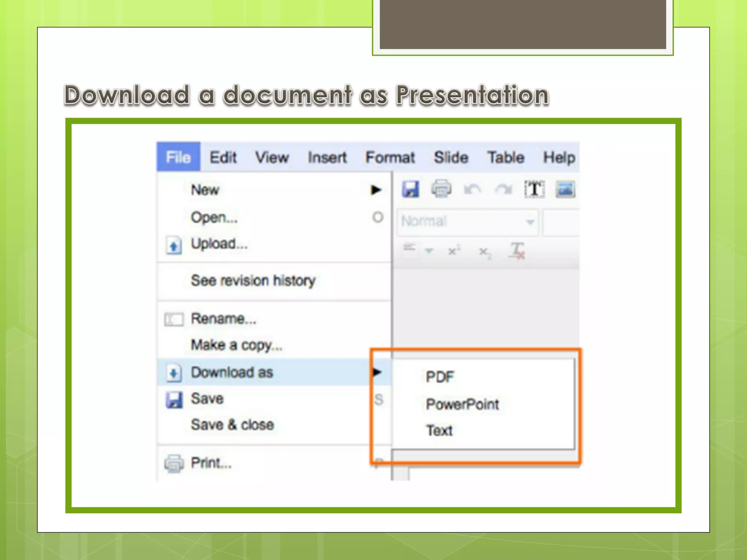The image size is (747, 560).
Task: Click the Insert text box icon
Action: tap(534, 189)
